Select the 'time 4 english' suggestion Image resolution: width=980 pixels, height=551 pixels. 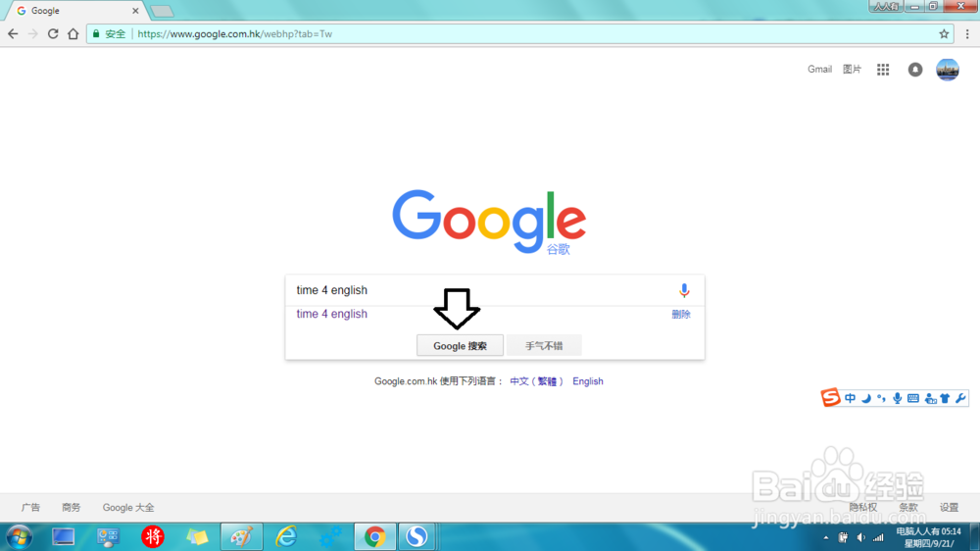(x=331, y=314)
